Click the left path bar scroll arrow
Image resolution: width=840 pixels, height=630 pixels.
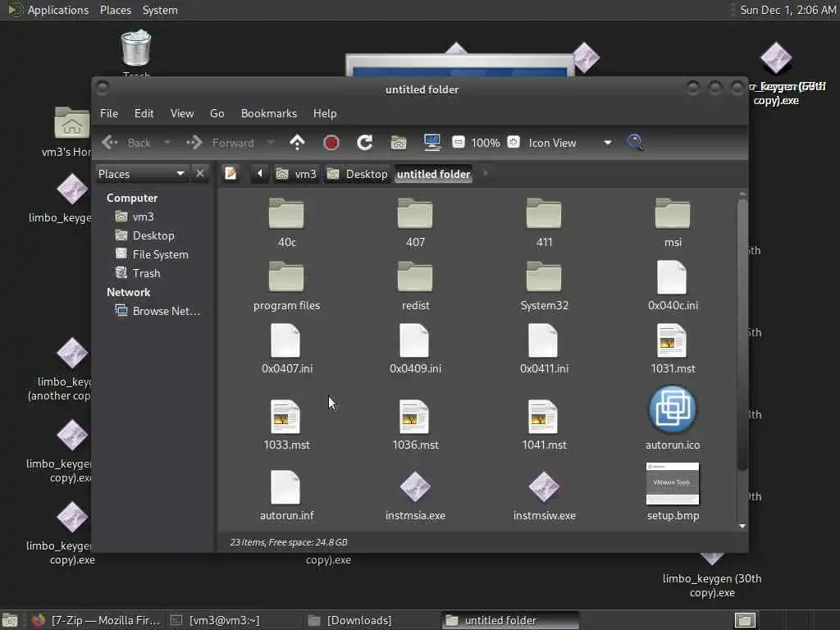click(x=260, y=174)
